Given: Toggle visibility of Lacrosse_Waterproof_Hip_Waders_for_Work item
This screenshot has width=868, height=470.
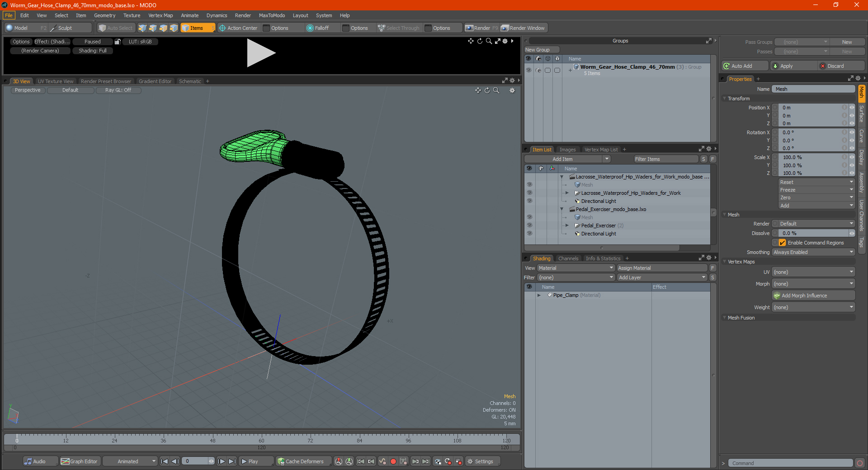Looking at the screenshot, I should (529, 193).
